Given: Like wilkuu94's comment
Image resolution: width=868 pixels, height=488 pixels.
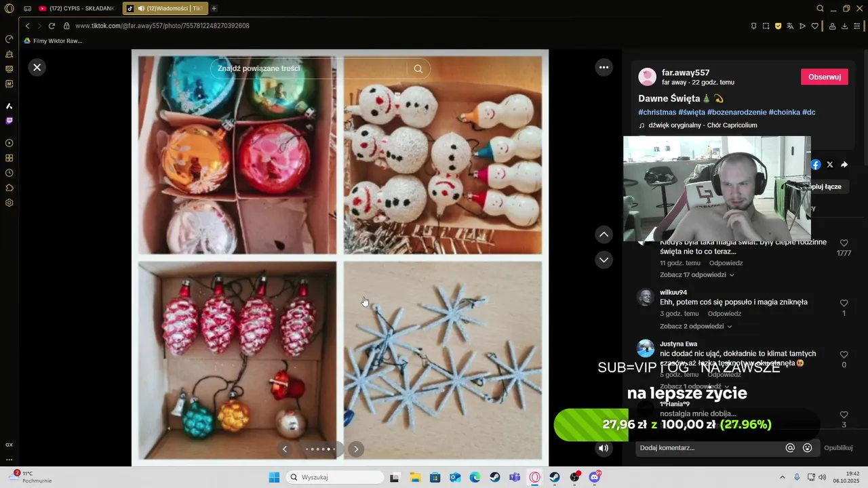Looking at the screenshot, I should [844, 303].
